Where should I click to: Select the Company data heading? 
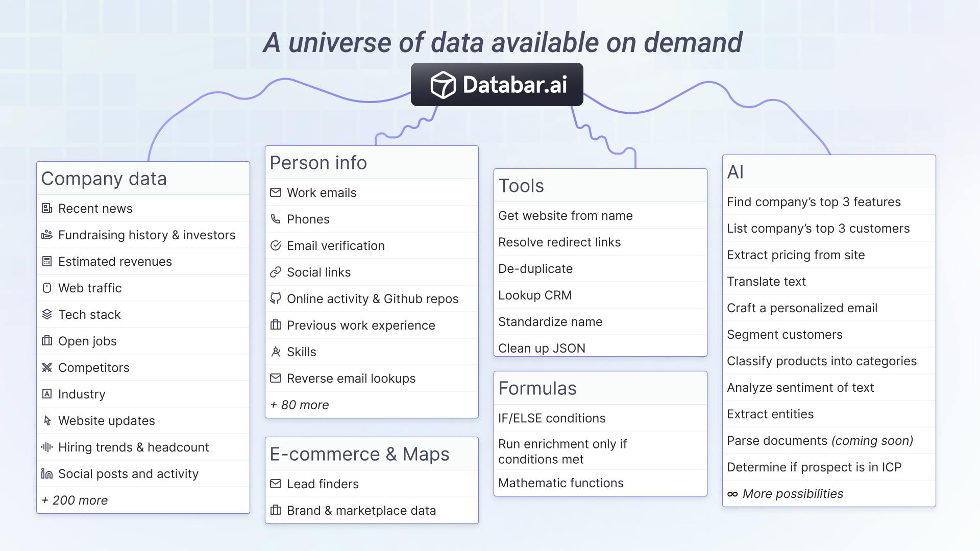tap(104, 179)
